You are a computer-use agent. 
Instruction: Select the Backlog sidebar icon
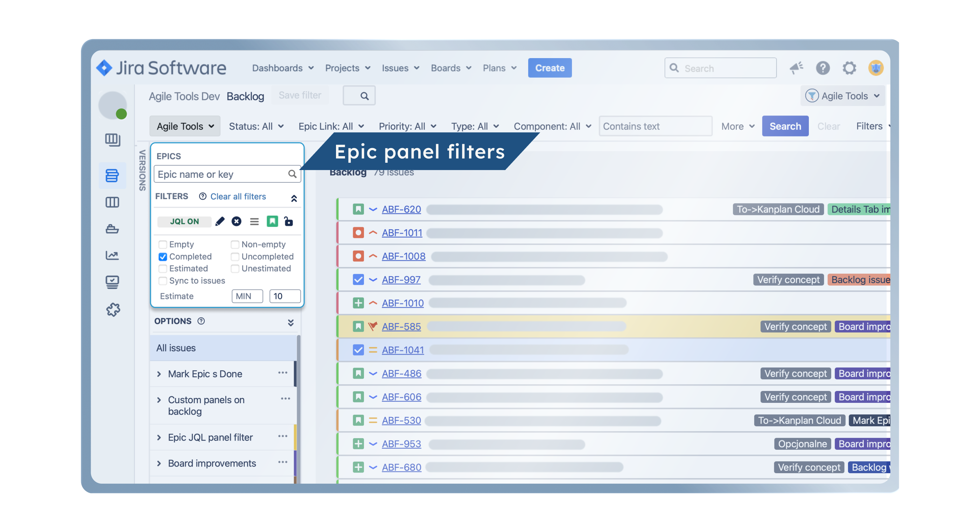click(112, 176)
